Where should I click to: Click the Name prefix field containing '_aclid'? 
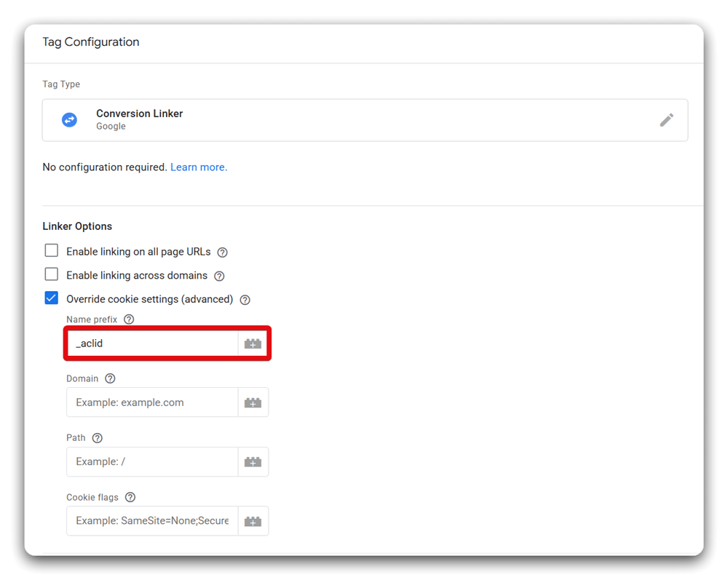(146, 343)
